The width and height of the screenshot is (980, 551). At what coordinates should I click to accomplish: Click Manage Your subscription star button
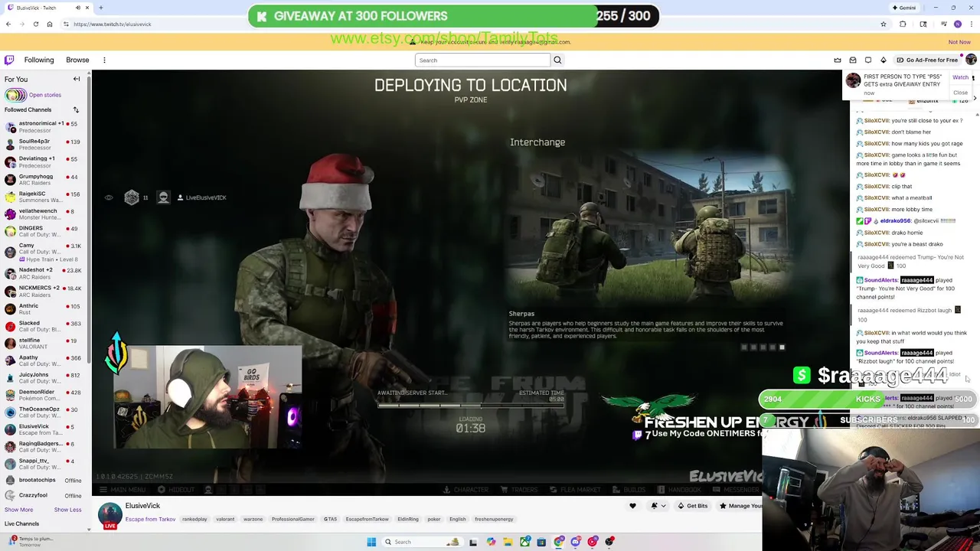point(740,506)
